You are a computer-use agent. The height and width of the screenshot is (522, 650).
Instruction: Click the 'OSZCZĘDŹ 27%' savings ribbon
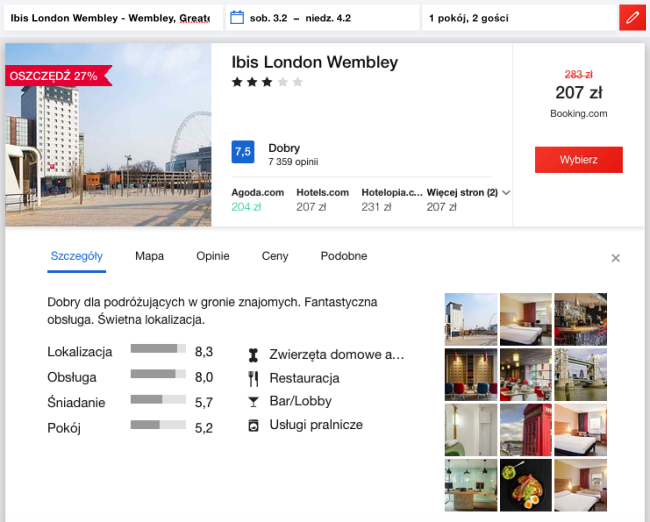[x=58, y=76]
